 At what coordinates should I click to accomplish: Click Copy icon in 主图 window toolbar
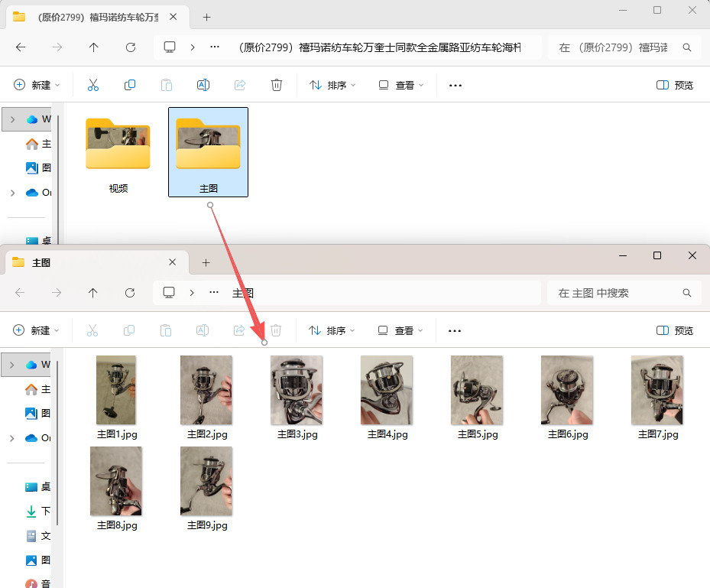(x=129, y=330)
